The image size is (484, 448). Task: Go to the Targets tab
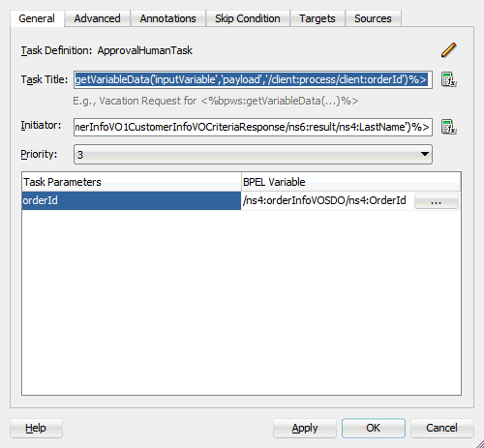pyautogui.click(x=318, y=18)
